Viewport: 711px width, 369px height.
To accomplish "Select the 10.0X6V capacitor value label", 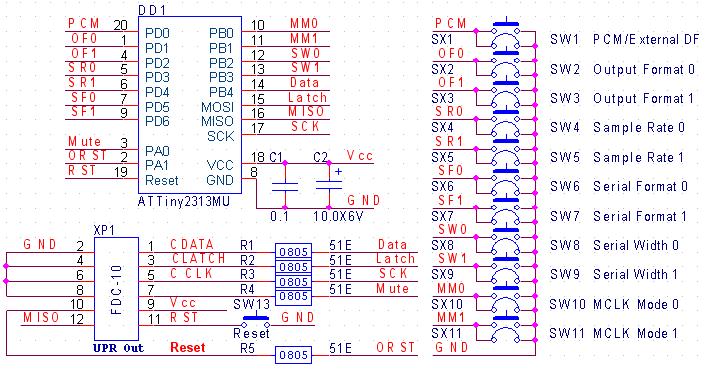I will coord(338,216).
